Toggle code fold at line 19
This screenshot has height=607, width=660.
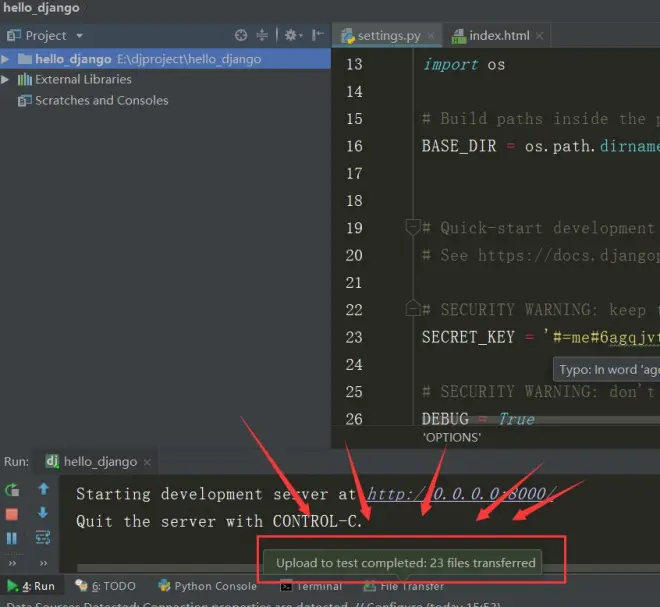pyautogui.click(x=411, y=228)
